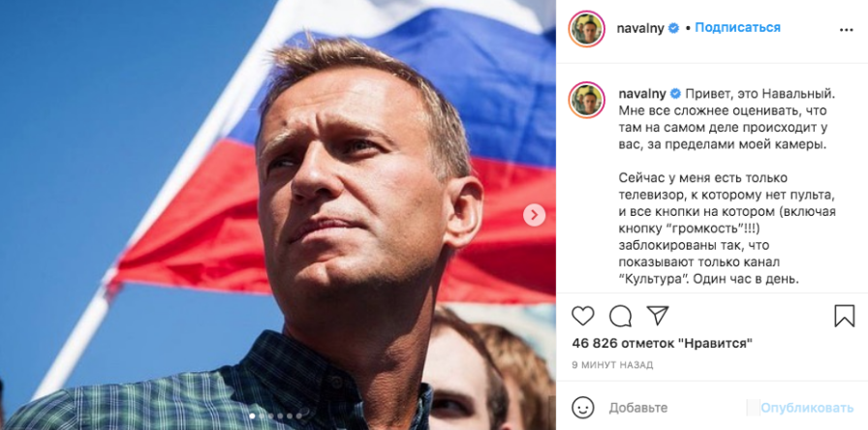Open the navalny profile from the header username
This screenshot has height=430, width=868.
pyautogui.click(x=640, y=28)
